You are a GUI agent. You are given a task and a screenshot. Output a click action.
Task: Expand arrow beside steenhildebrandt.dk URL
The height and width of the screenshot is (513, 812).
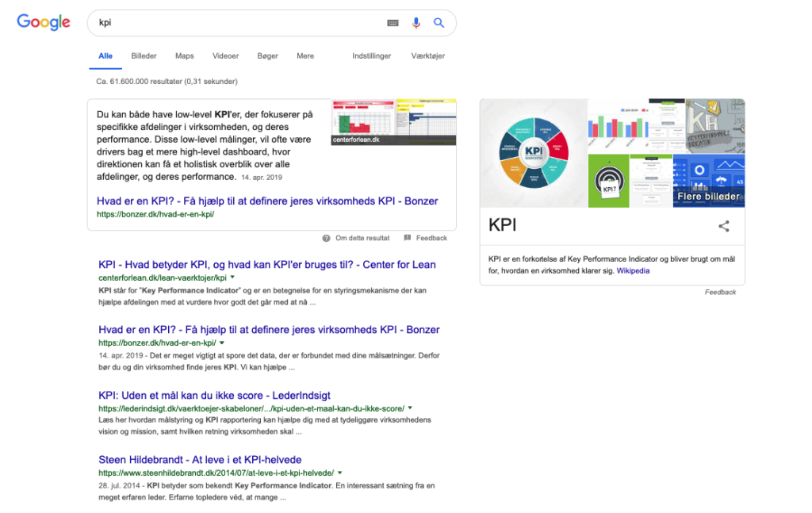(x=339, y=473)
